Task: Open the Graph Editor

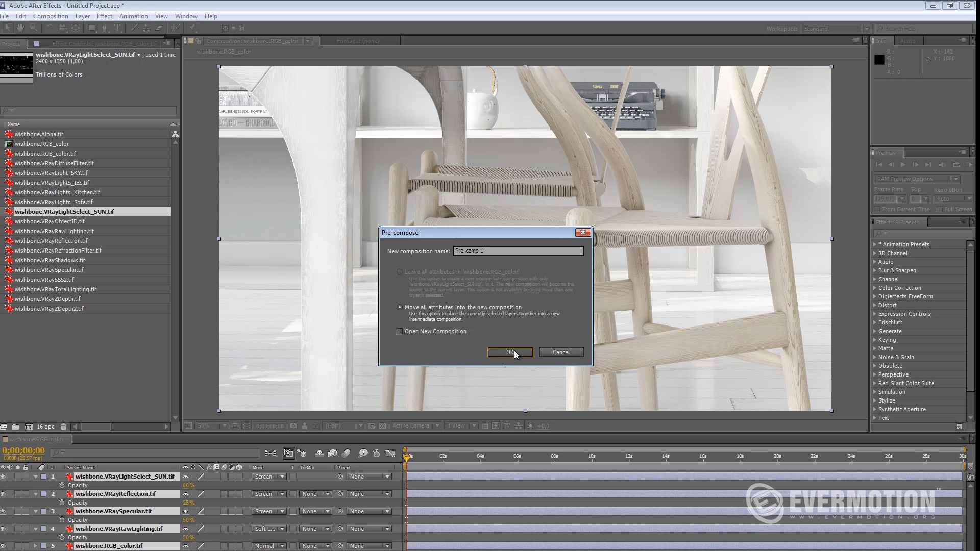Action: point(390,453)
